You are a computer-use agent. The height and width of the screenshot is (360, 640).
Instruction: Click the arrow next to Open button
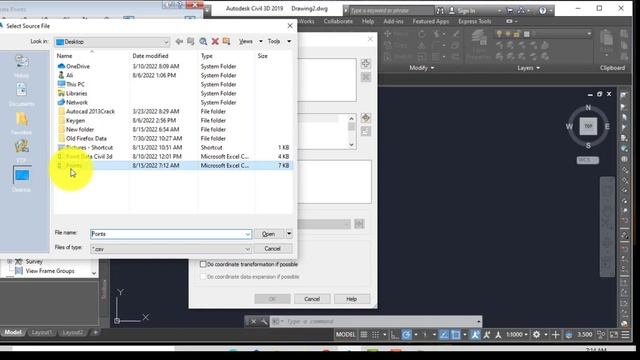point(289,234)
